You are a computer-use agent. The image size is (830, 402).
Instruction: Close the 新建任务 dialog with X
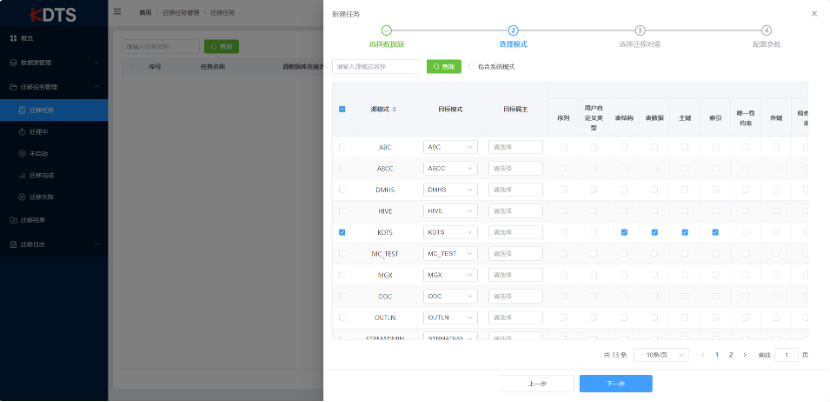(x=814, y=14)
